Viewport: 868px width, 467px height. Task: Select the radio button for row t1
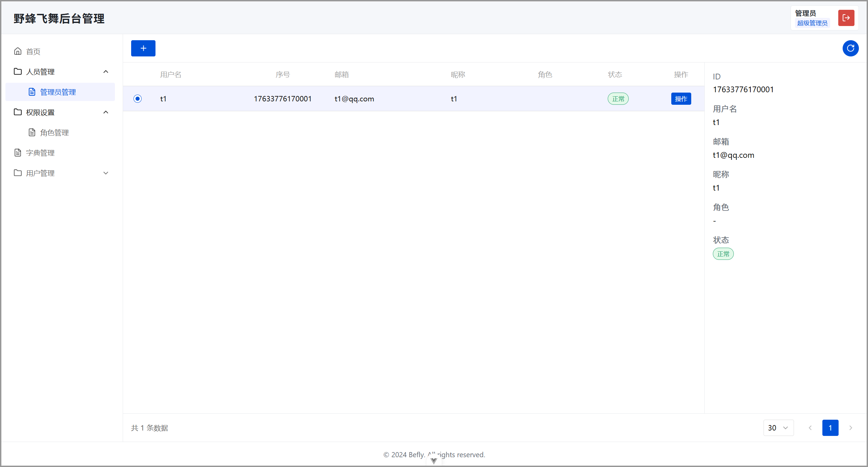click(138, 99)
